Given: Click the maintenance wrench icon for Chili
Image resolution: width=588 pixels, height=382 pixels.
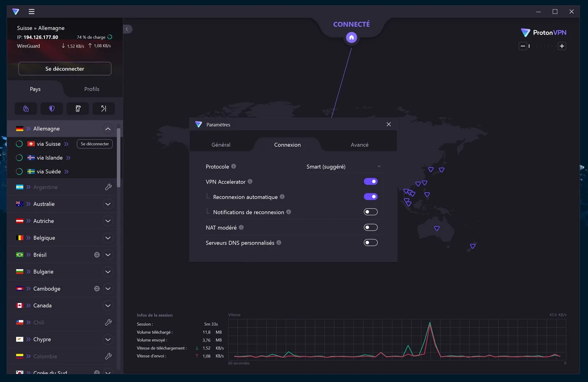Looking at the screenshot, I should click(x=108, y=322).
